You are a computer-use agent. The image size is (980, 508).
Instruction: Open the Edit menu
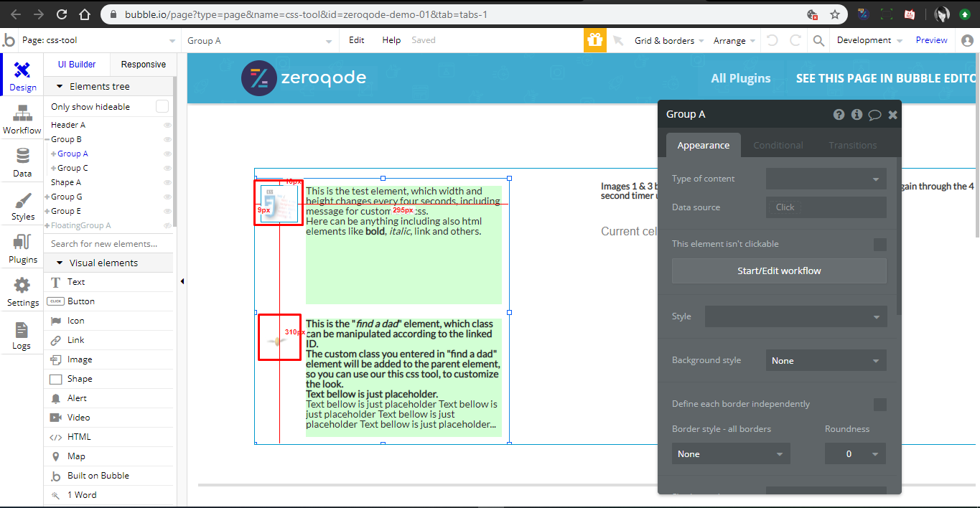(357, 40)
